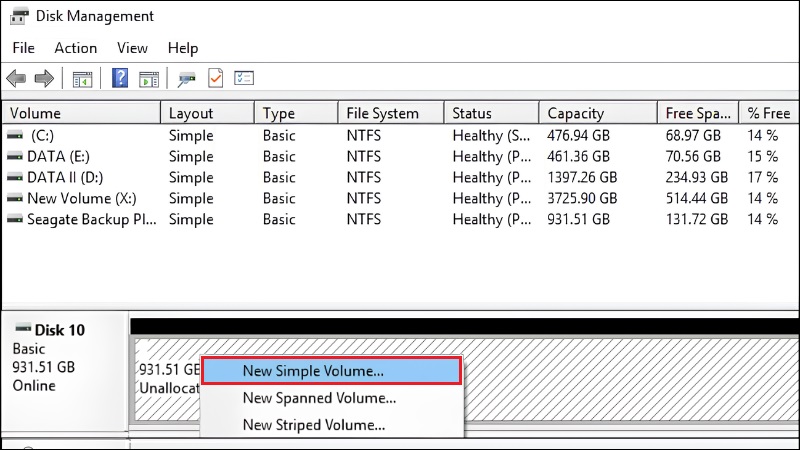Open the Help menu

(183, 48)
